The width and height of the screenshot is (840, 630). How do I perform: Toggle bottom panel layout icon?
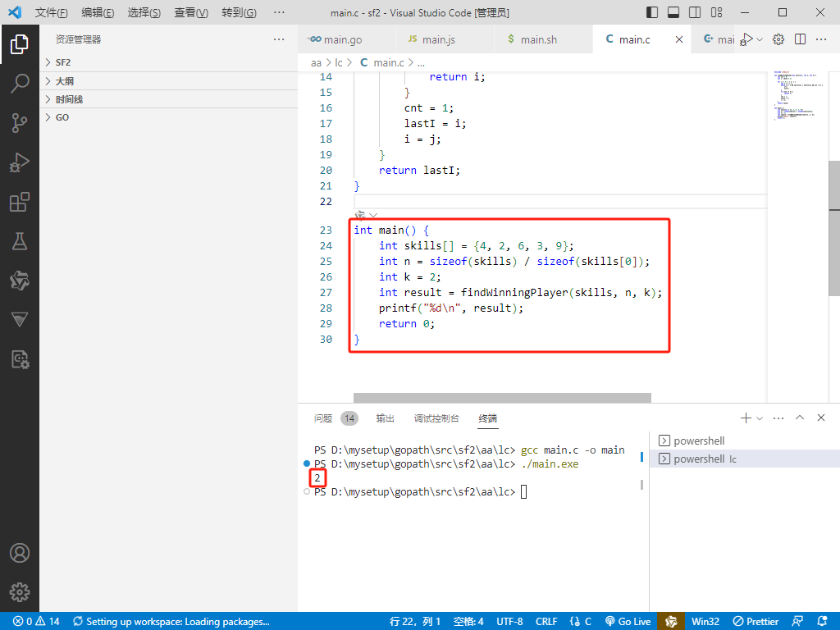[x=673, y=12]
